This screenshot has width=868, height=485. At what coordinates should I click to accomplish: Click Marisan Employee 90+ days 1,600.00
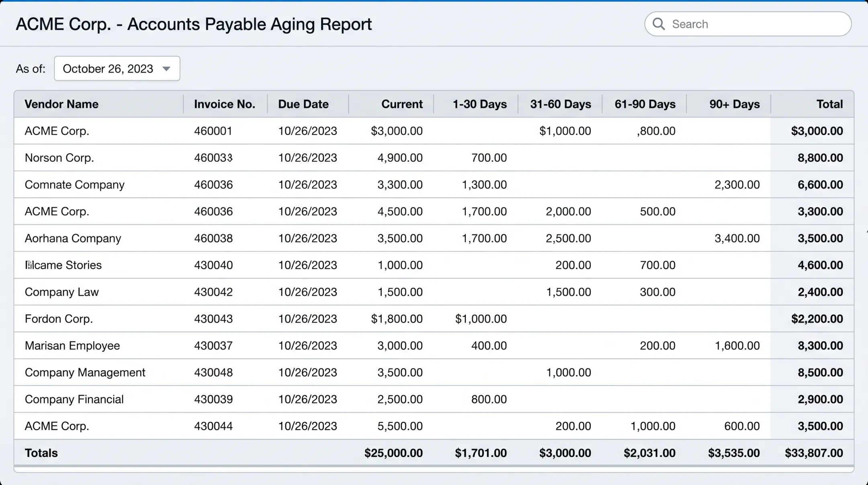[x=737, y=345]
